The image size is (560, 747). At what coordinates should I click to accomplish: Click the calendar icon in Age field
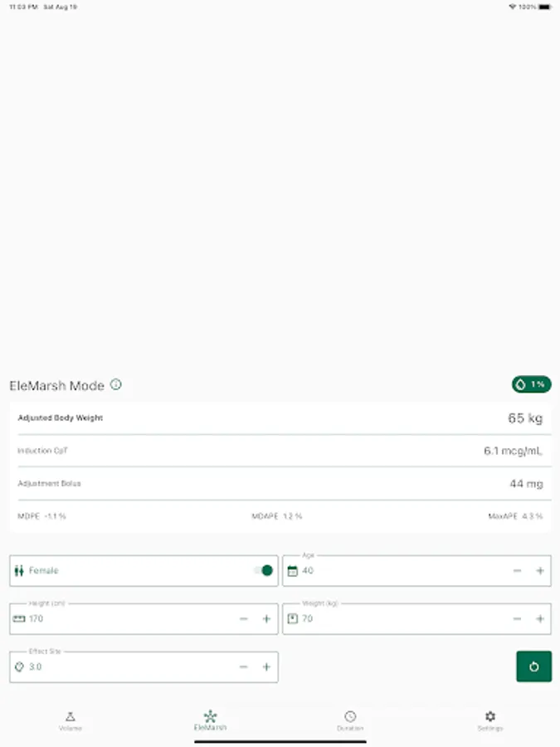click(x=292, y=570)
